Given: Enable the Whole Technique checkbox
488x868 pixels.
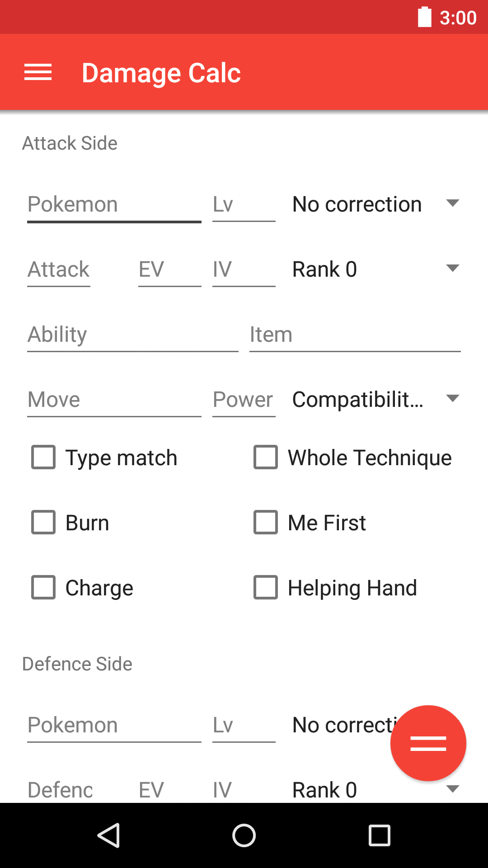Looking at the screenshot, I should pos(266,458).
